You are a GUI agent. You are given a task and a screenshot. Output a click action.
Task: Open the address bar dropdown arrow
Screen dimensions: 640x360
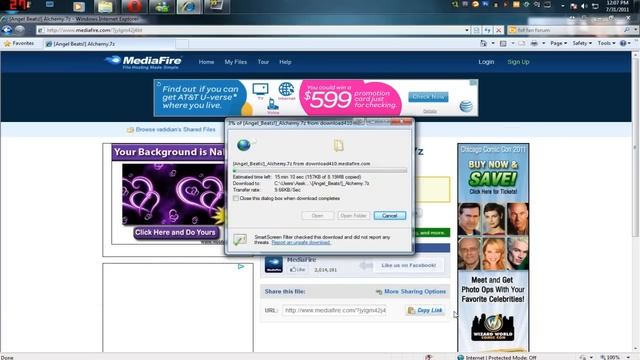tap(467, 30)
